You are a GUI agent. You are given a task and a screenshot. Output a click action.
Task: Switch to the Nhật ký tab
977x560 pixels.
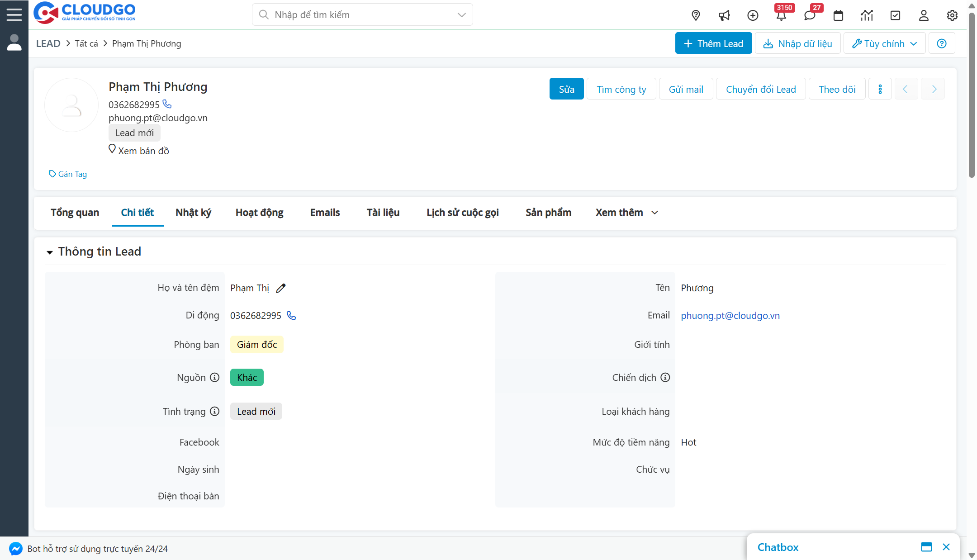click(193, 213)
